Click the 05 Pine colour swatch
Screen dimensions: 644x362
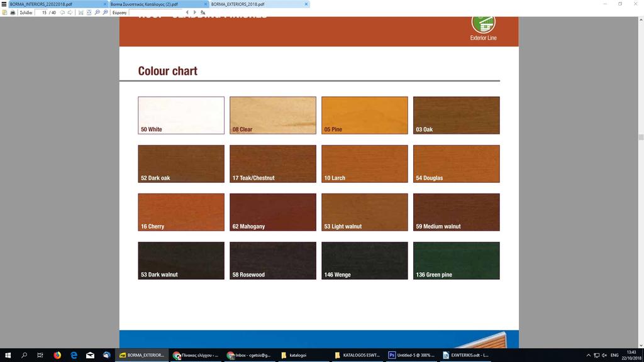coord(365,116)
